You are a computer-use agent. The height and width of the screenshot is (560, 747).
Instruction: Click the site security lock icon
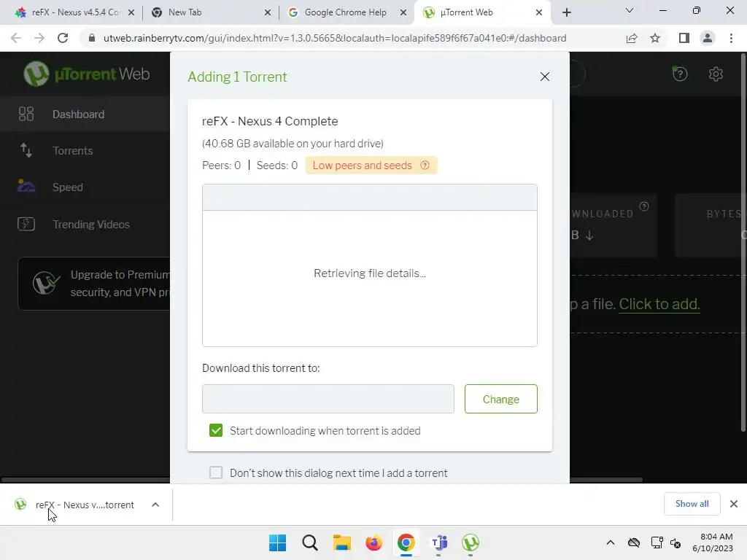[92, 38]
